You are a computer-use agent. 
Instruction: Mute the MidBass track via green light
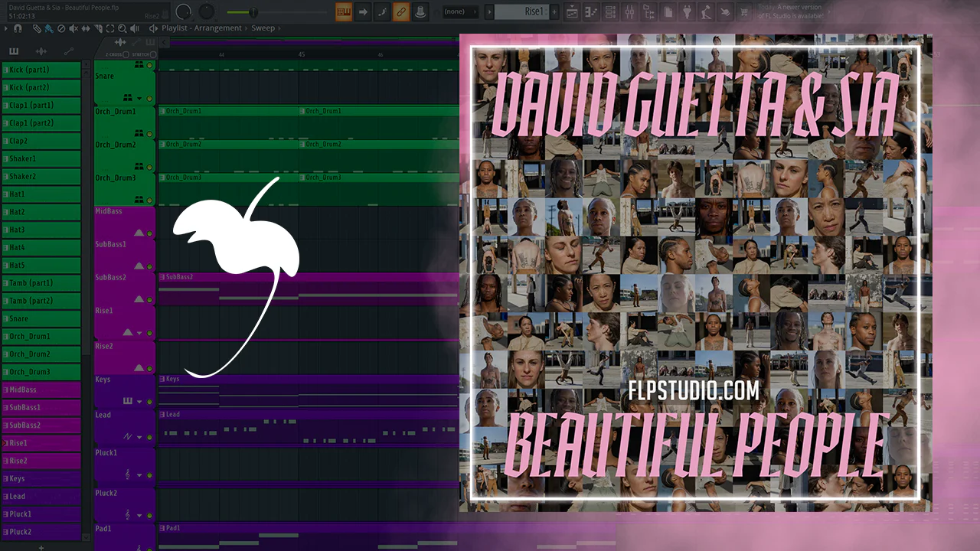pyautogui.click(x=149, y=233)
